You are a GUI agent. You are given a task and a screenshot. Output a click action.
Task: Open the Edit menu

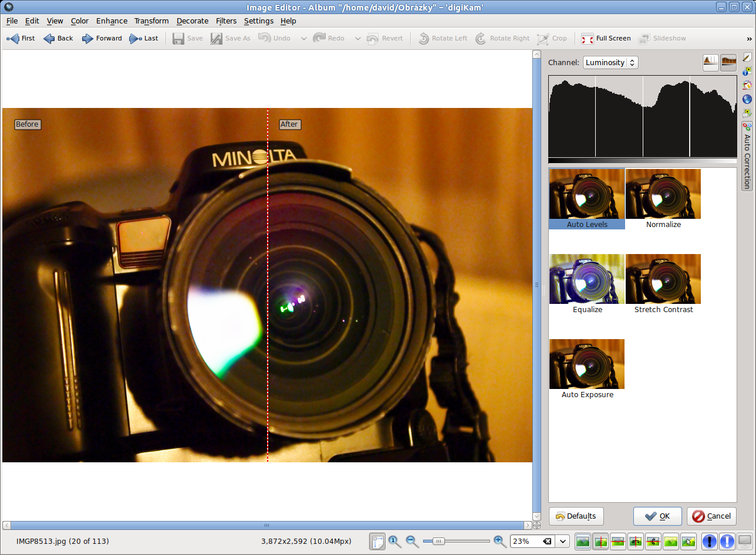(32, 21)
